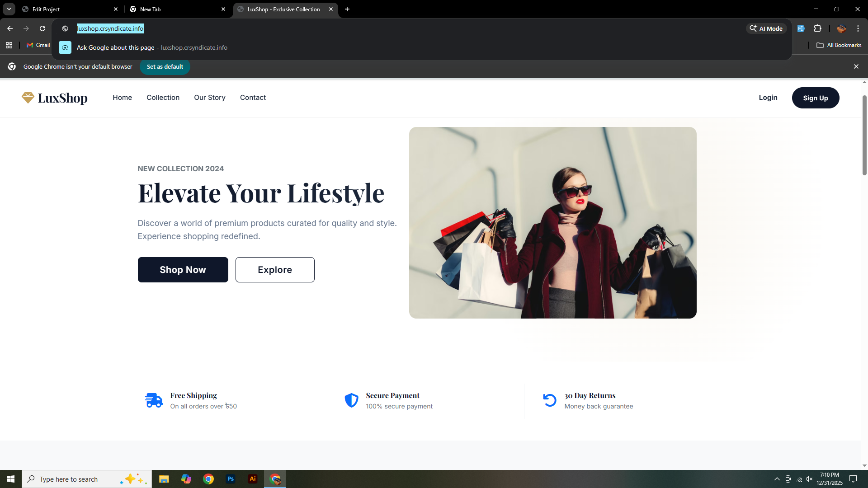Open the Chrome three-dot menu
The width and height of the screenshot is (868, 488).
(858, 28)
